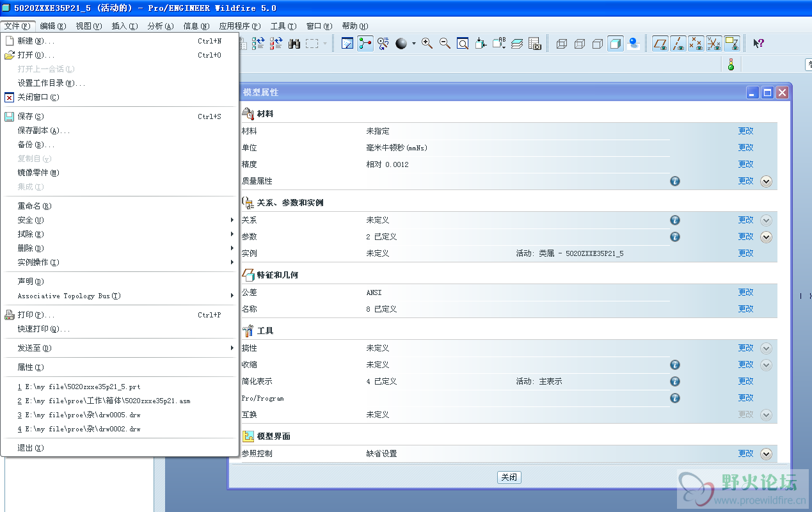Expand the 质量属性 row chevron
This screenshot has width=812, height=512.
coord(766,181)
